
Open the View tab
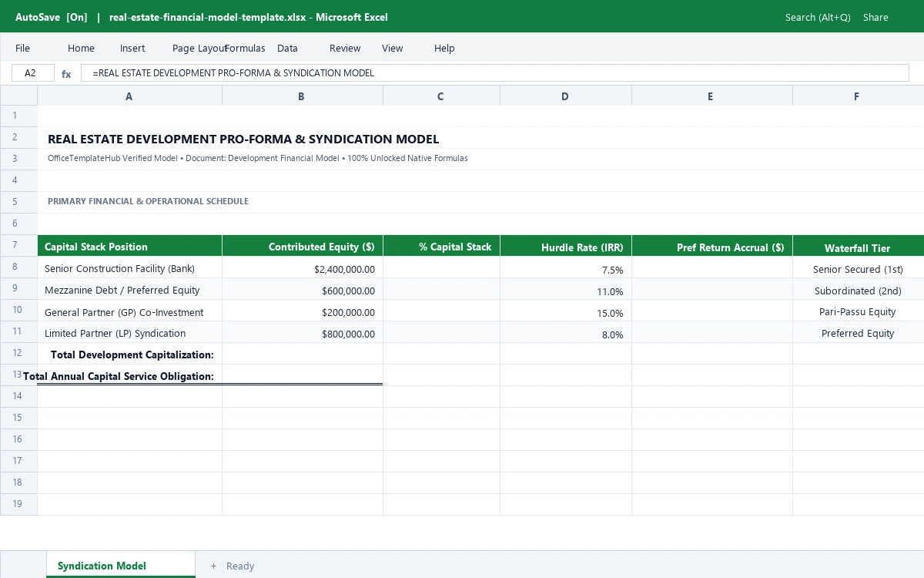click(392, 48)
